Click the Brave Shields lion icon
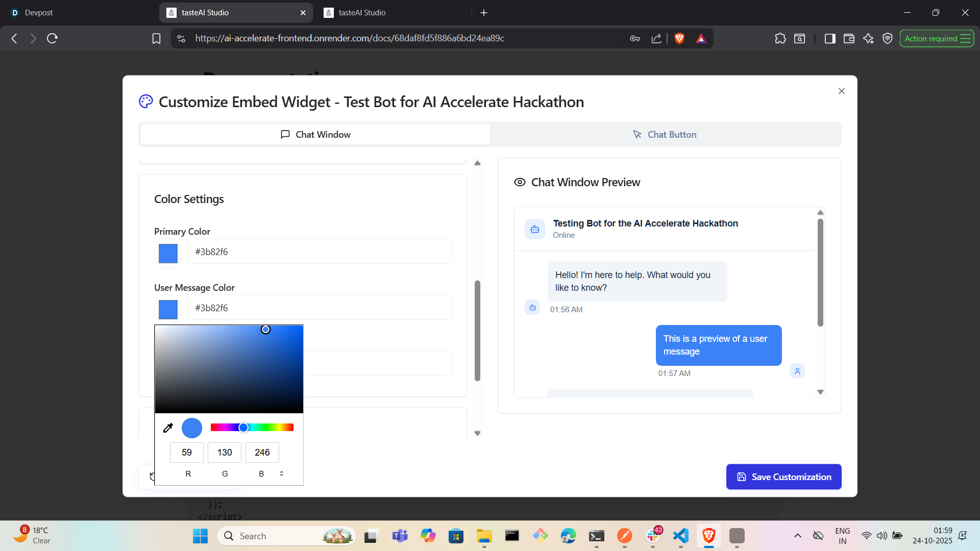The width and height of the screenshot is (980, 551). point(679,38)
